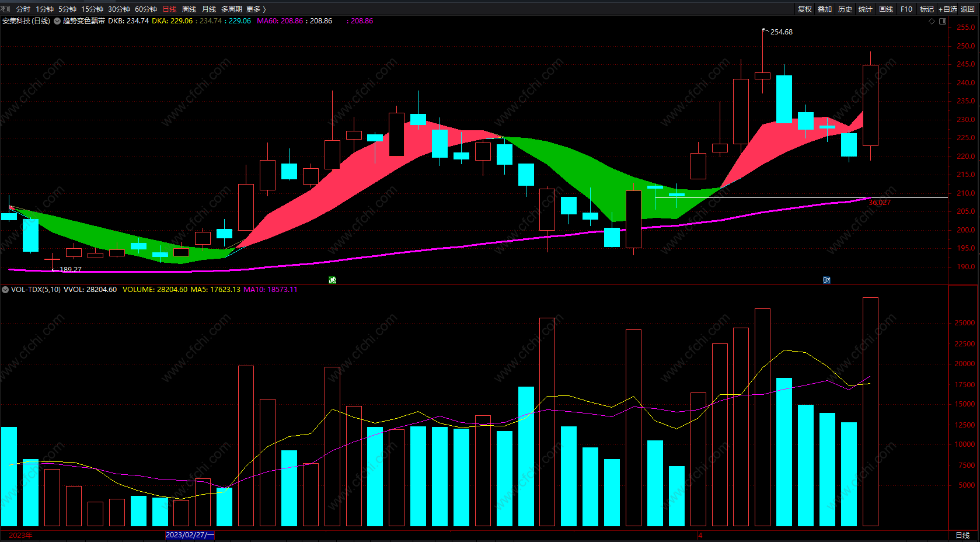Click the 36.027 value label on chart
Image resolution: width=980 pixels, height=542 pixels.
880,203
